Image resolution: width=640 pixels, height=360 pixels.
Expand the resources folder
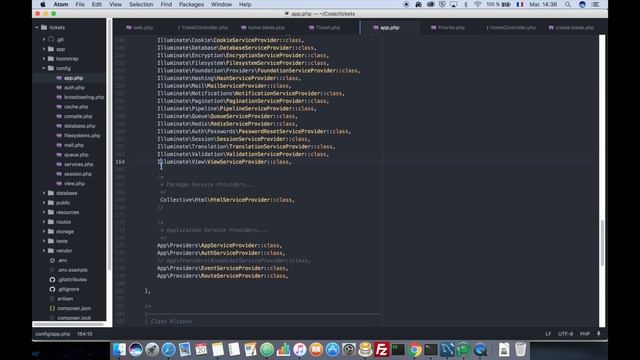tap(44, 212)
